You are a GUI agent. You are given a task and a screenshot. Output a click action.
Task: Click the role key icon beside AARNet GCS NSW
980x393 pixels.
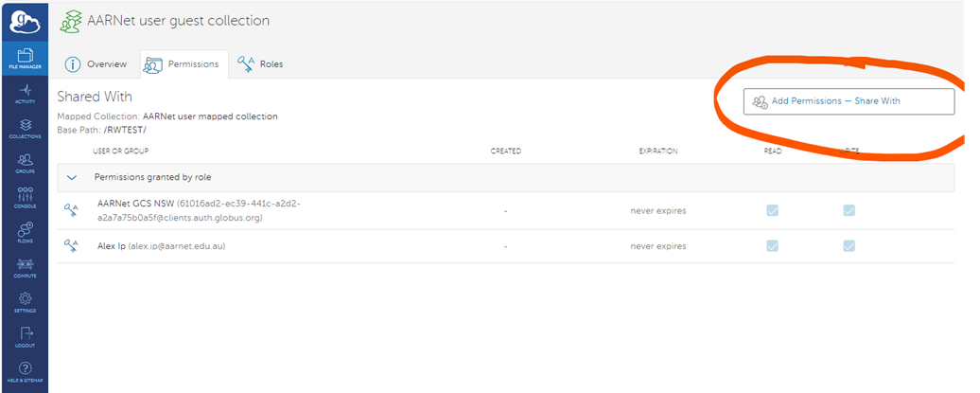tap(71, 210)
